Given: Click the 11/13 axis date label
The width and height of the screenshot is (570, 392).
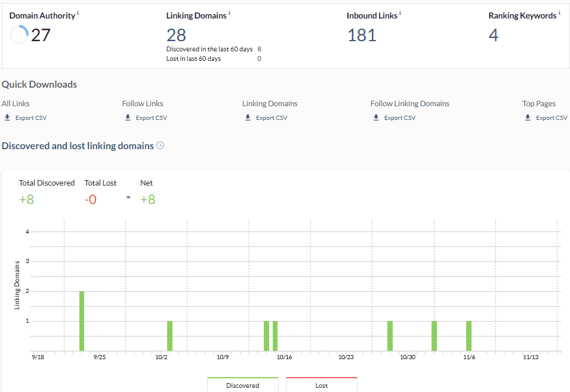Looking at the screenshot, I should [531, 357].
